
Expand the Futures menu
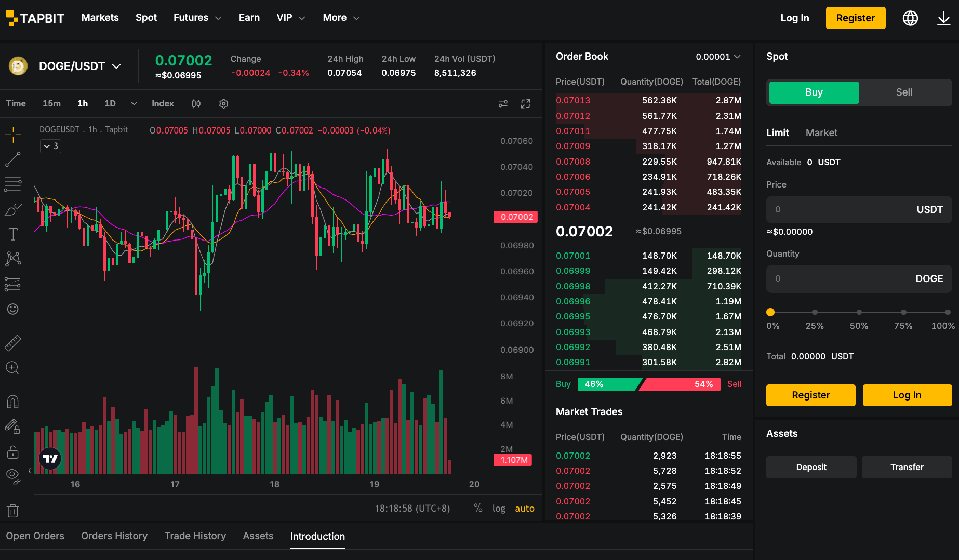pyautogui.click(x=197, y=18)
